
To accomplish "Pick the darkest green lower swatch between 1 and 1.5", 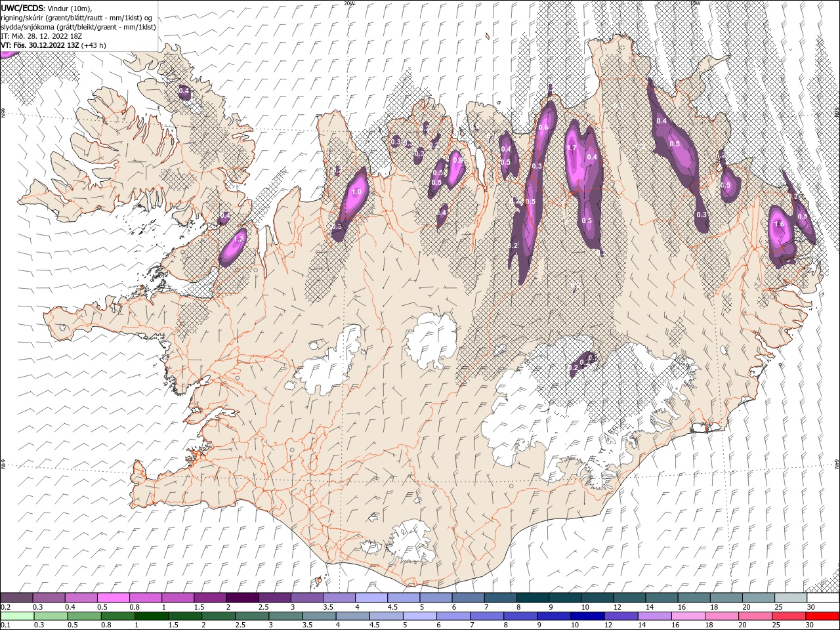I will (152, 616).
